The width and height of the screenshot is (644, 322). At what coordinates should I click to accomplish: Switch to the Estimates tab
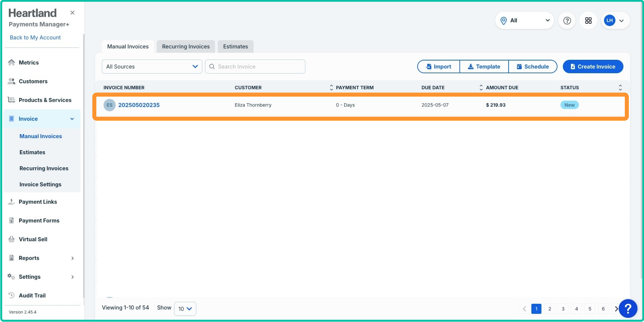tap(235, 47)
